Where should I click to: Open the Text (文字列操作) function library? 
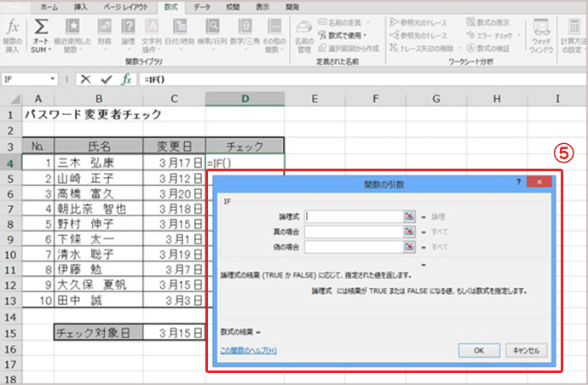point(152,36)
